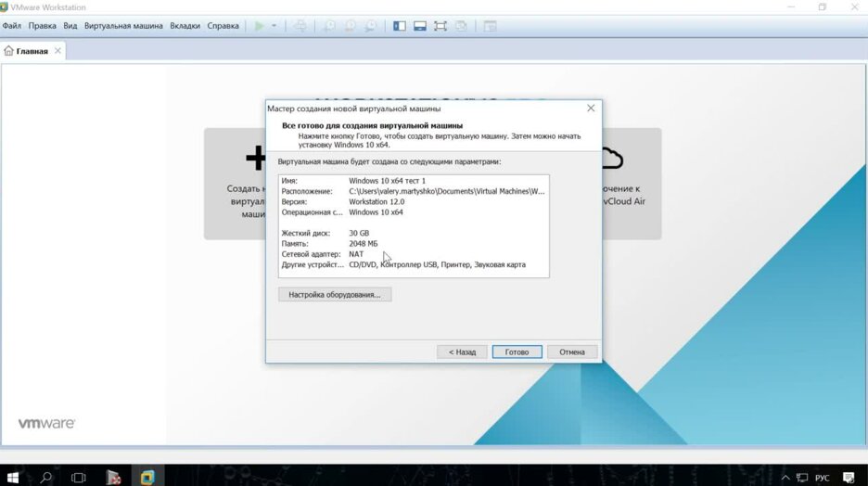Click the full screen mode icon
Viewport: 868px width, 486px height.
pos(440,26)
